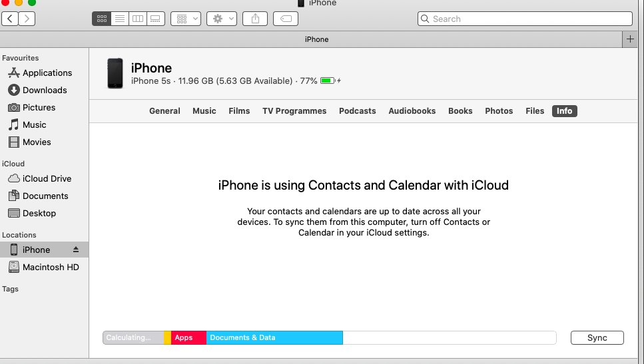644x364 pixels.
Task: Open Macintosh HD in the sidebar
Action: 44,267
